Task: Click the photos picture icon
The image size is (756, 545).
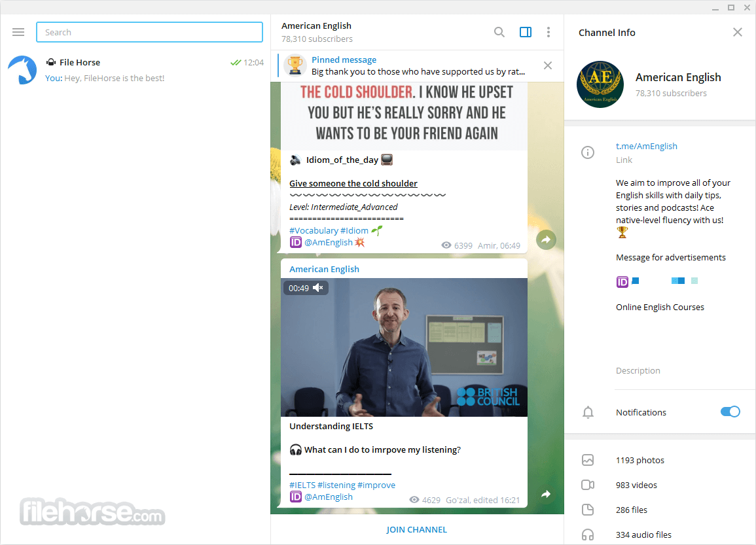Action: coord(588,460)
